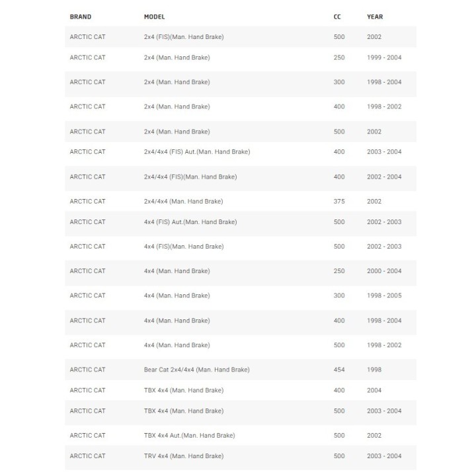Click the CC column header

pos(337,17)
